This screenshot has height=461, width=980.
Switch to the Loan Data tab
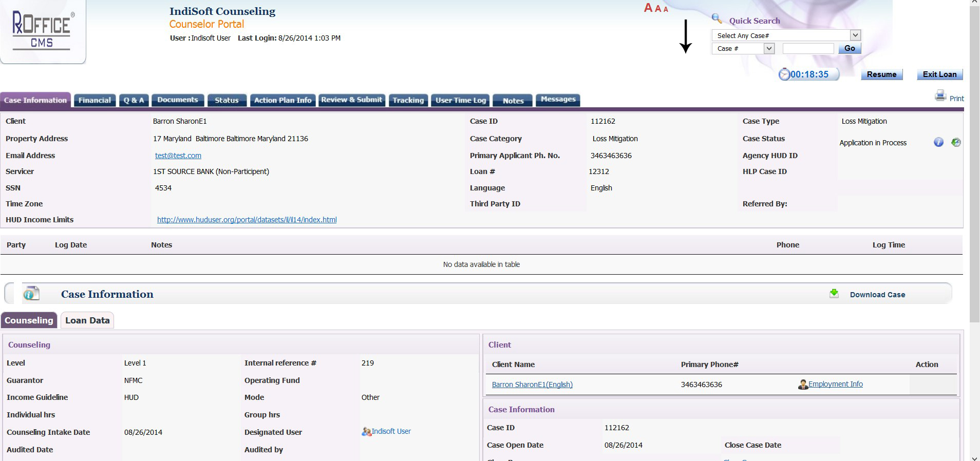[87, 320]
